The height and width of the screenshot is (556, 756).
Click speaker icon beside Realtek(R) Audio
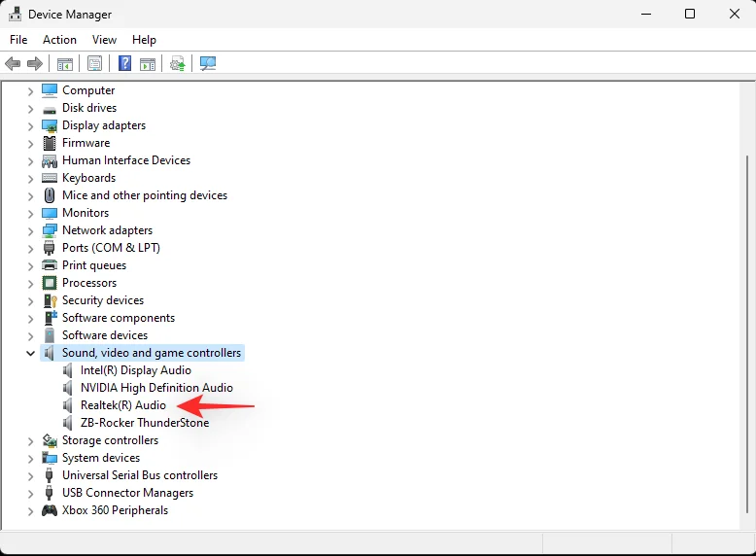[x=67, y=405]
